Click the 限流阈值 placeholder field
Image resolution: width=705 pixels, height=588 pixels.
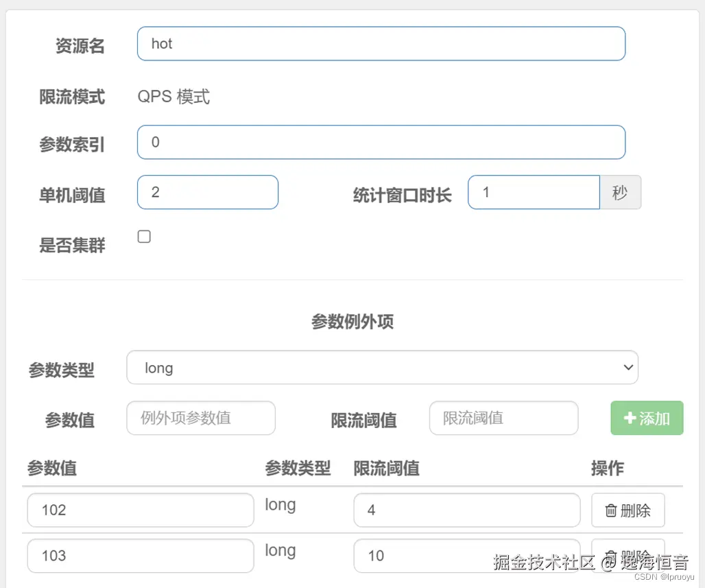pyautogui.click(x=503, y=418)
